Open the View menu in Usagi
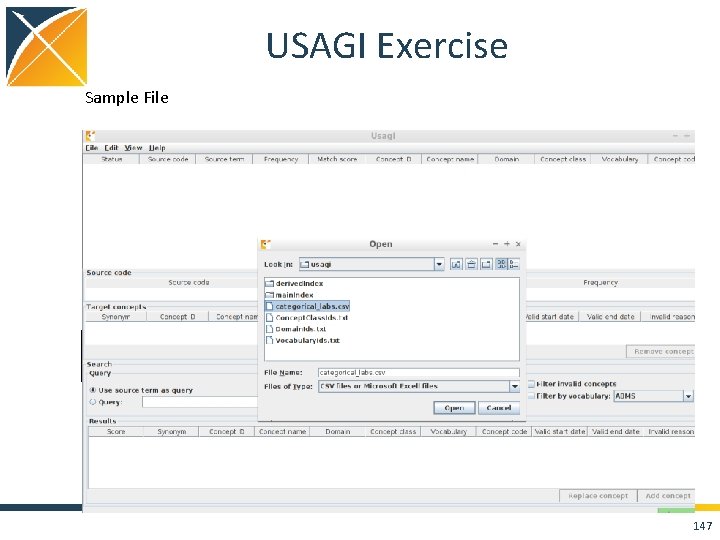This screenshot has height=540, width=720. [133, 148]
